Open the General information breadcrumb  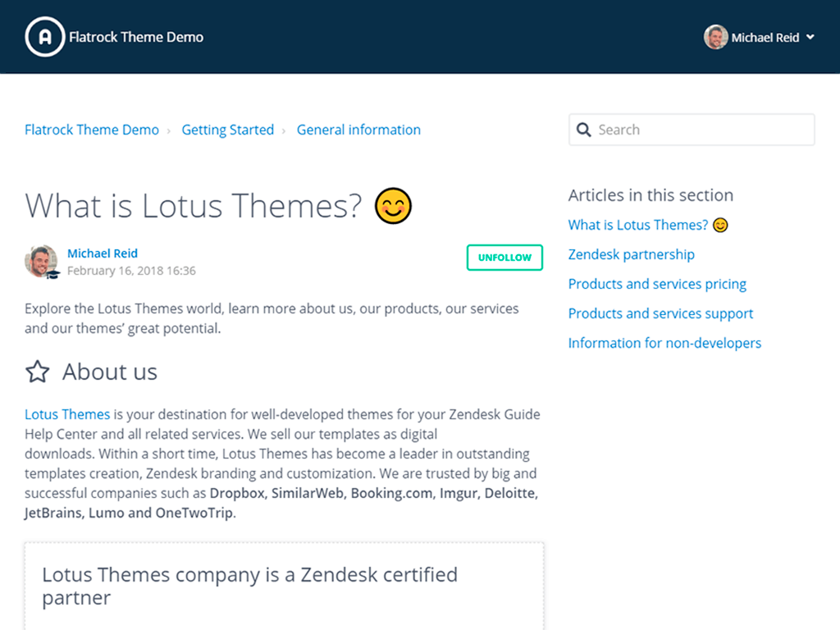(x=359, y=130)
